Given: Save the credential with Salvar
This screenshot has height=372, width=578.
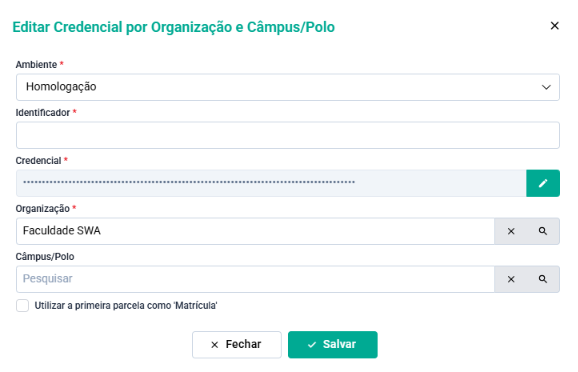Looking at the screenshot, I should 332,345.
